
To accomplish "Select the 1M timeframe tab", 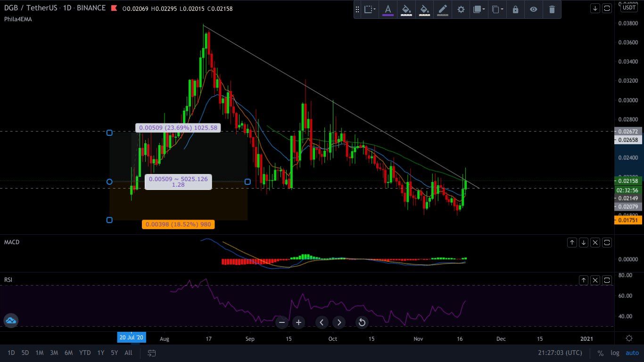I will tap(39, 353).
